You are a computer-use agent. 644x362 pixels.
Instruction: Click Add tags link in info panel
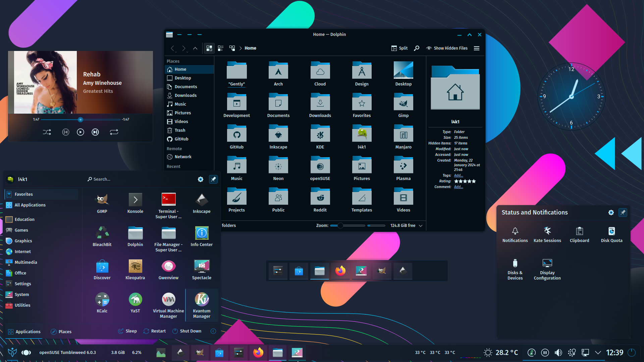[459, 175]
